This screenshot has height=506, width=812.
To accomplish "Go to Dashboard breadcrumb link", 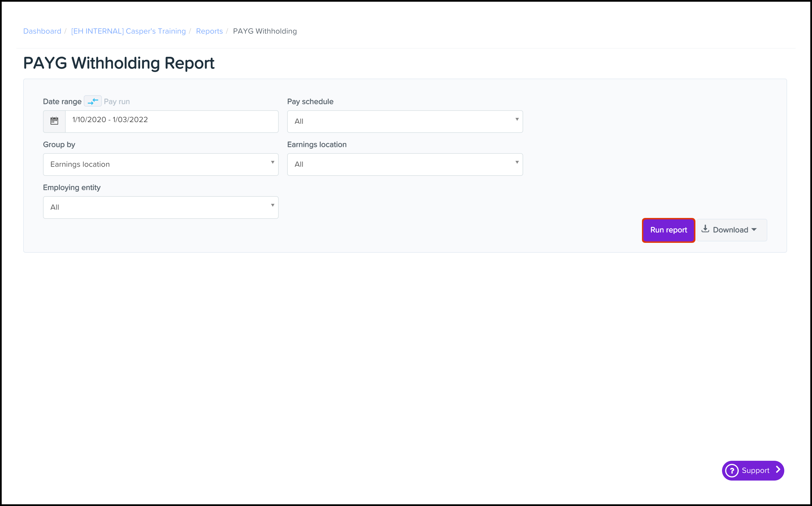I will click(x=42, y=31).
